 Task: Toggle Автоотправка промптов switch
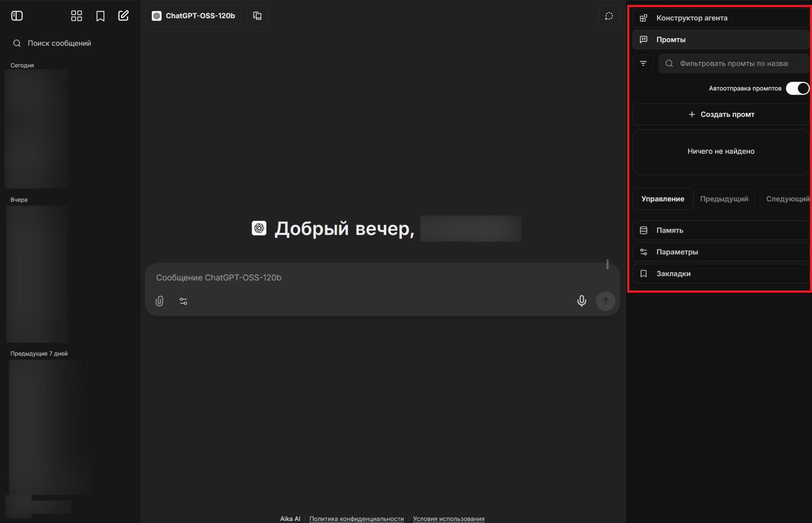point(797,88)
